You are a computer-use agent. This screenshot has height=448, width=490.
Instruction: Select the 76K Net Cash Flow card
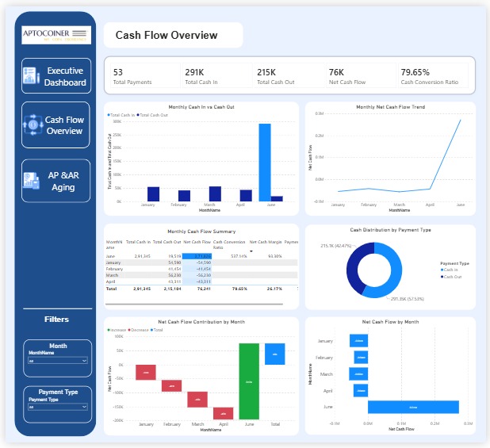362,75
